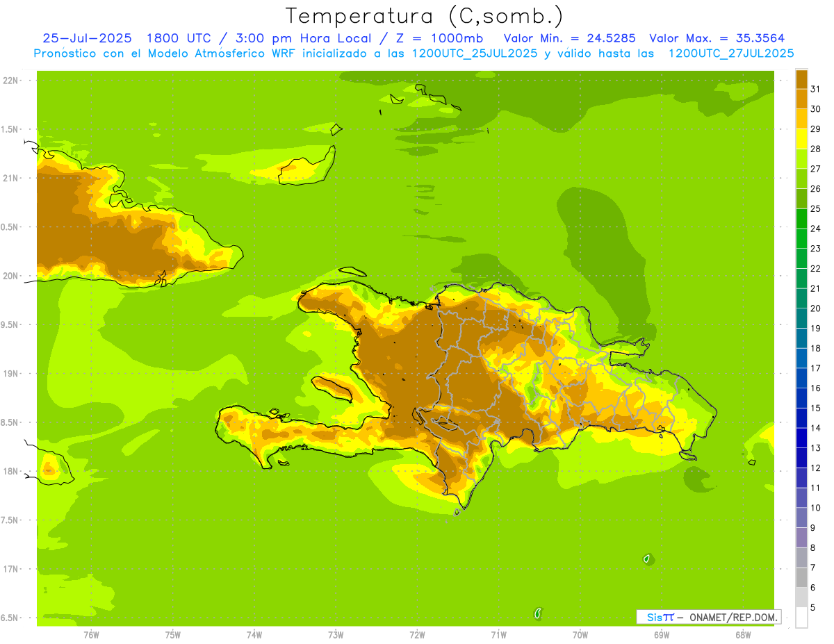Click the 72W longitude axis label
Viewport: 834px width, 644px height.
(x=417, y=635)
